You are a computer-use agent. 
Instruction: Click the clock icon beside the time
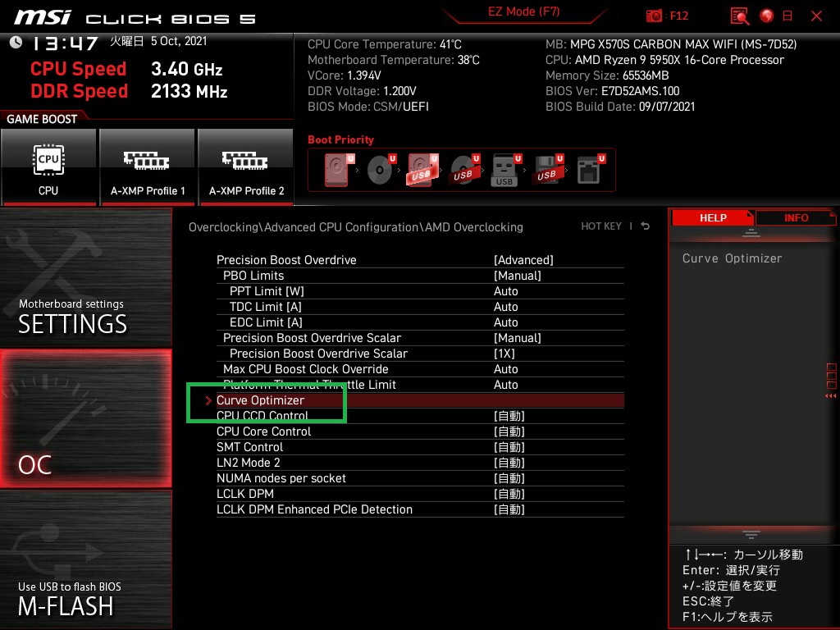16,43
